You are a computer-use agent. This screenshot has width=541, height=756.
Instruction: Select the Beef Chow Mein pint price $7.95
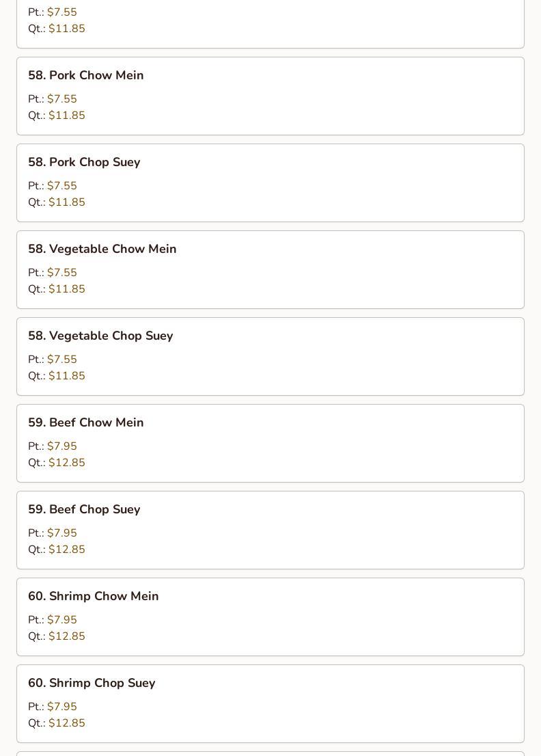pos(62,446)
